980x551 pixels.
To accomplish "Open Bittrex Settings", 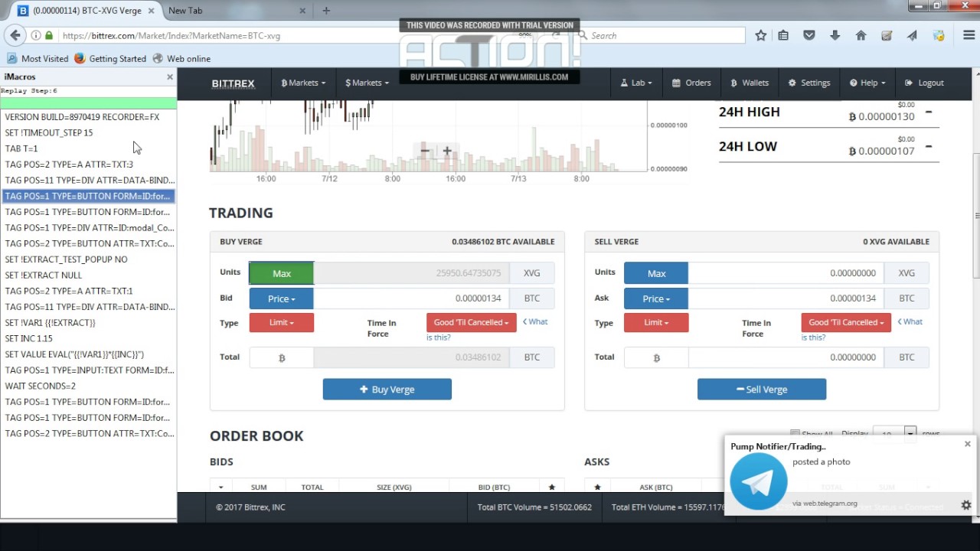I will coord(809,83).
